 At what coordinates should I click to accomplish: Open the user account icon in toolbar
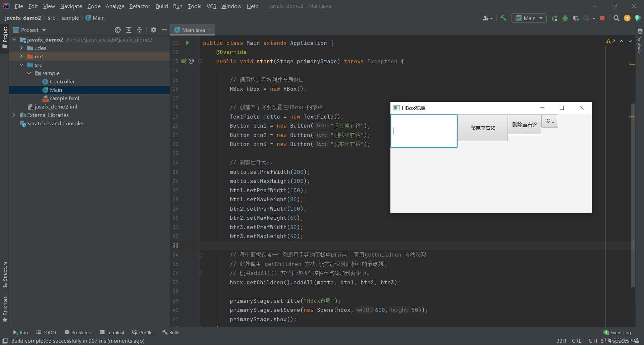click(487, 18)
